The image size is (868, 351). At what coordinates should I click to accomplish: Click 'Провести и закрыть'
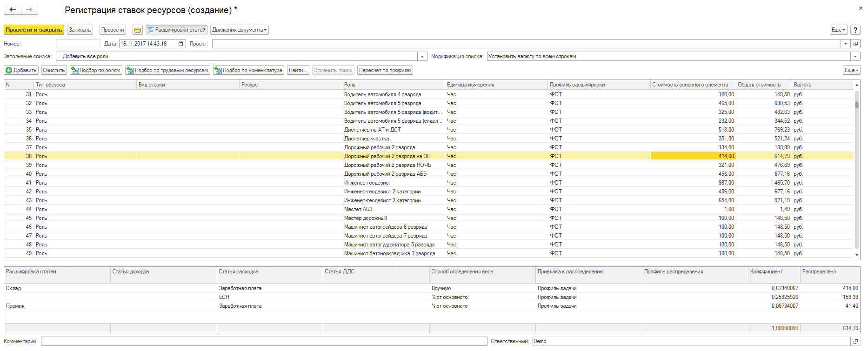(x=34, y=30)
